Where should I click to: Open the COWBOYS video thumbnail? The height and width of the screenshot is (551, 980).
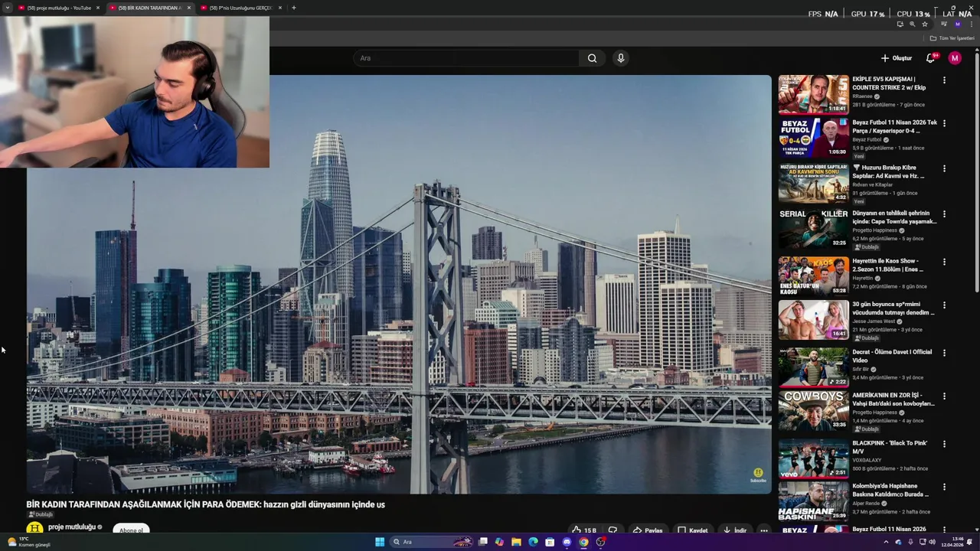pyautogui.click(x=813, y=410)
